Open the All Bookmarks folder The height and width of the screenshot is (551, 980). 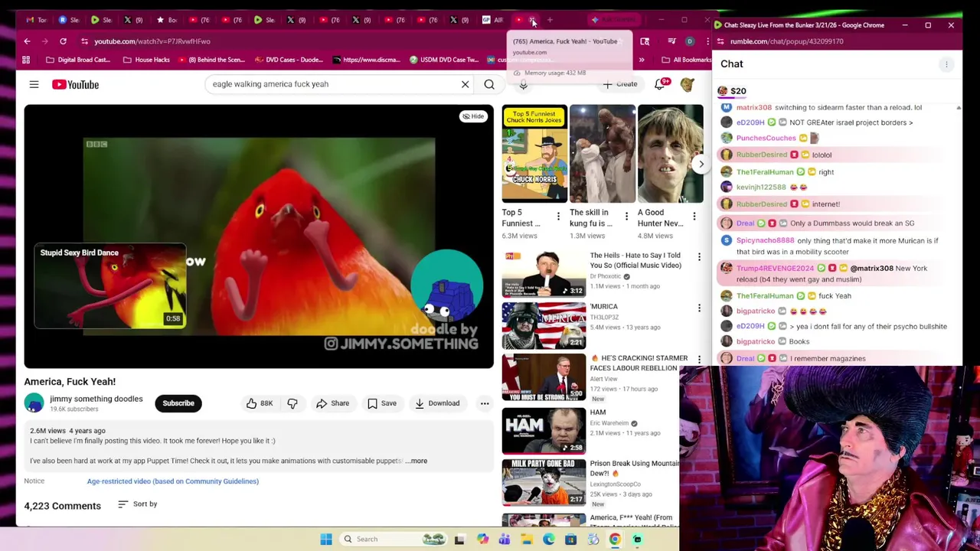tap(686, 60)
